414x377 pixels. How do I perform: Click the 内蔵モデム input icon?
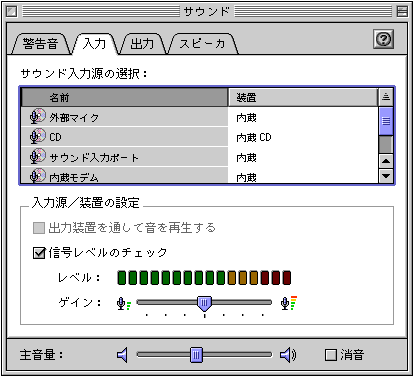(37, 175)
